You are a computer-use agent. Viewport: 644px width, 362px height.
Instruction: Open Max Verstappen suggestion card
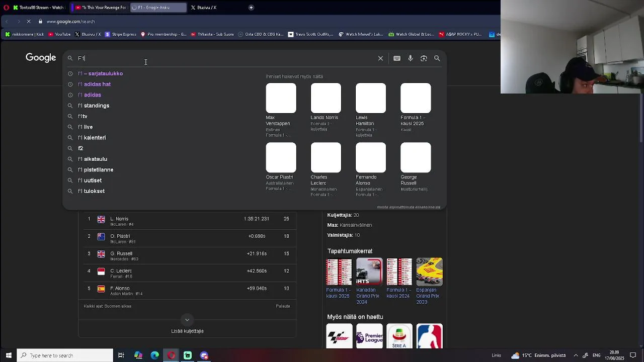click(281, 110)
